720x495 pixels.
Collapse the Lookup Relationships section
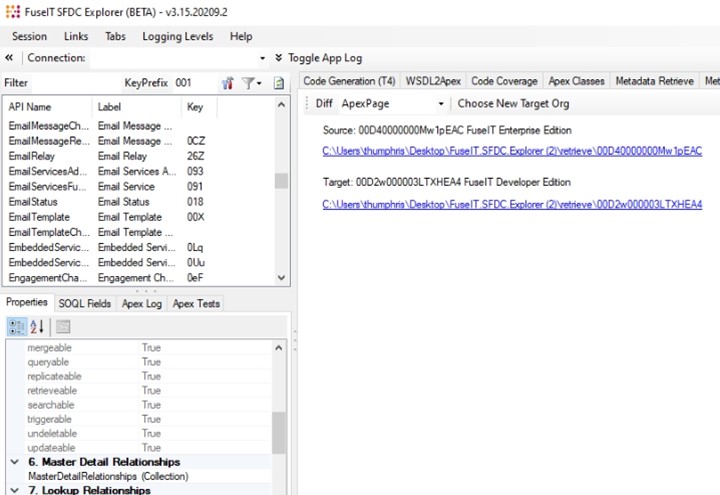(15, 490)
